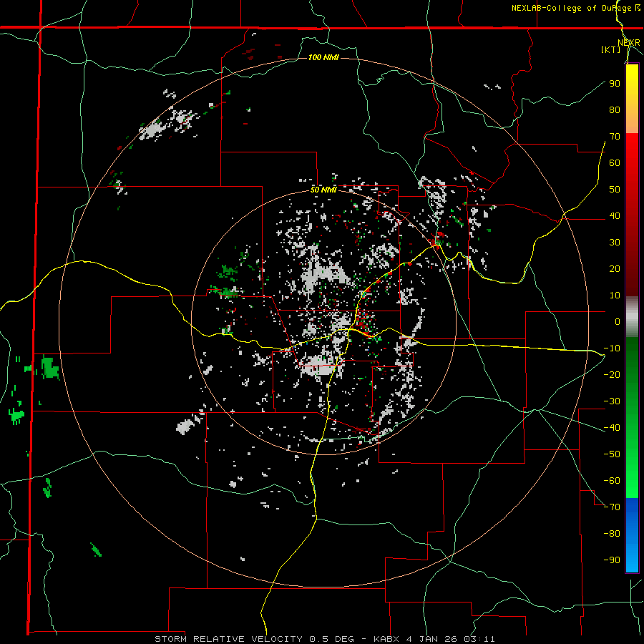Click the 30 value on the velocity scale
The image size is (644, 644).
[615, 243]
